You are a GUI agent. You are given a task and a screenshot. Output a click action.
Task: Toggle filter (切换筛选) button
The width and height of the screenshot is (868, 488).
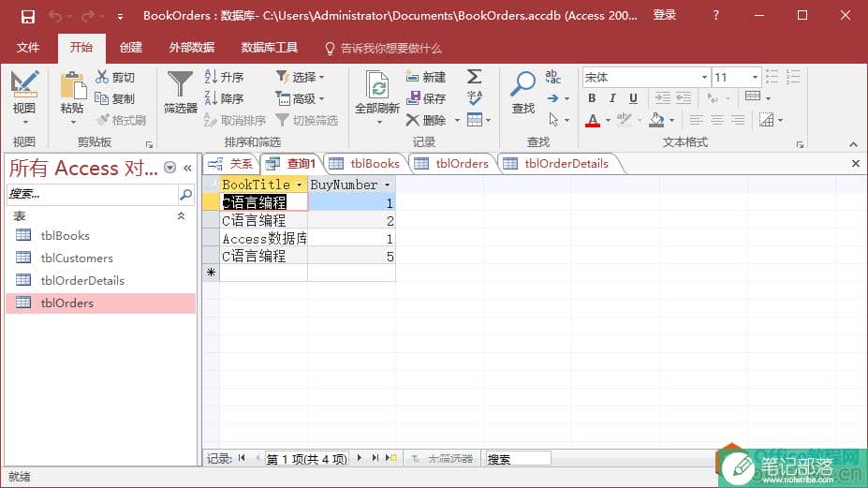307,120
